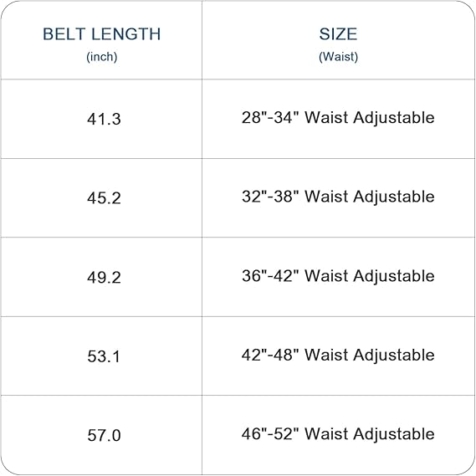
Task: Click the word LENGTH in header
Action: pyautogui.click(x=125, y=33)
